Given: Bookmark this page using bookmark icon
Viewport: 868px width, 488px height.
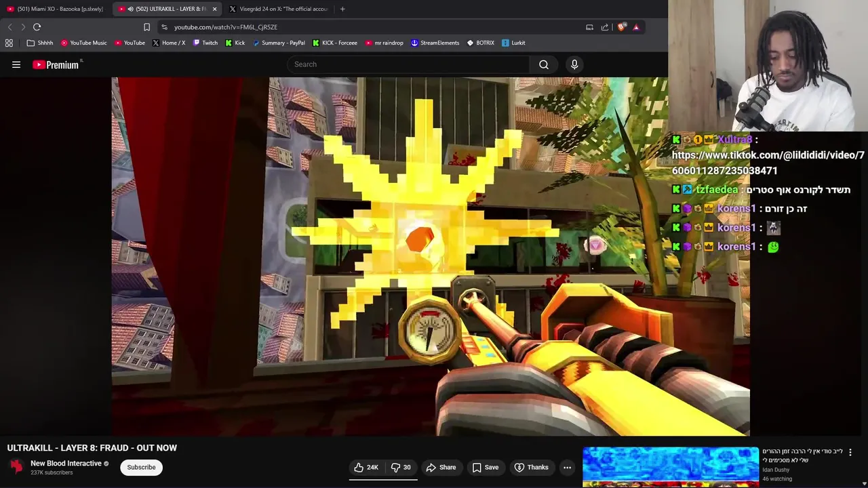Looking at the screenshot, I should click(146, 27).
